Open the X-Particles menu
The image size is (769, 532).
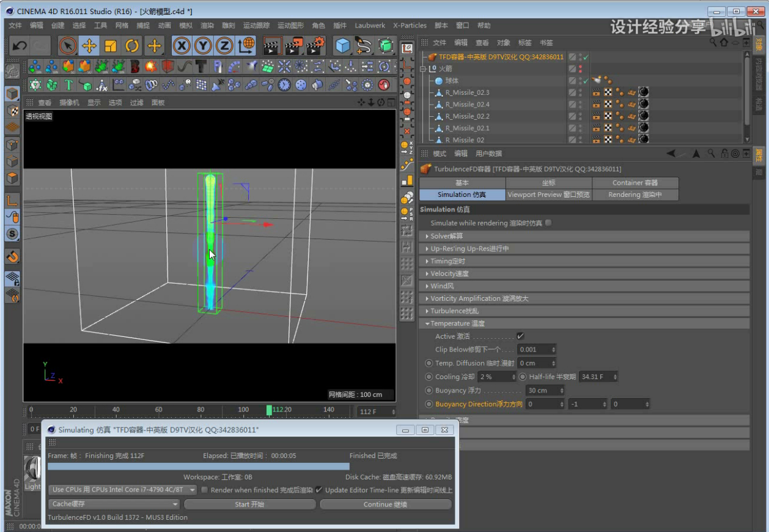tap(410, 26)
